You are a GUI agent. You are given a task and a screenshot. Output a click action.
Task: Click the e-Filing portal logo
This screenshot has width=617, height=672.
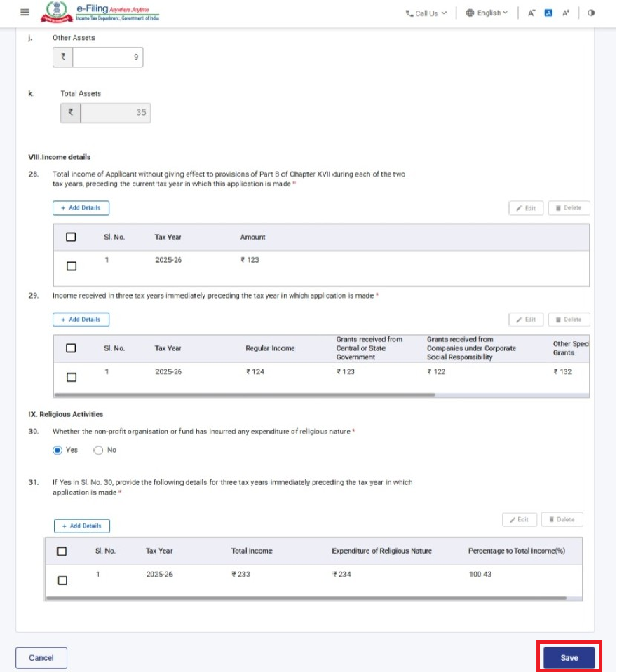(102, 13)
